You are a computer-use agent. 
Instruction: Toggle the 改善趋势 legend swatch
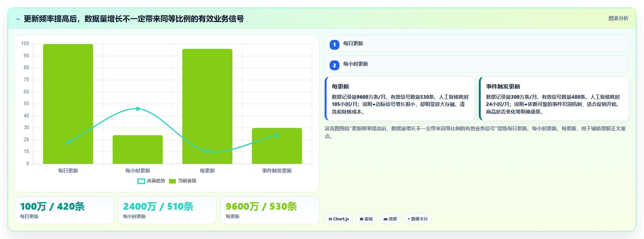click(x=141, y=181)
